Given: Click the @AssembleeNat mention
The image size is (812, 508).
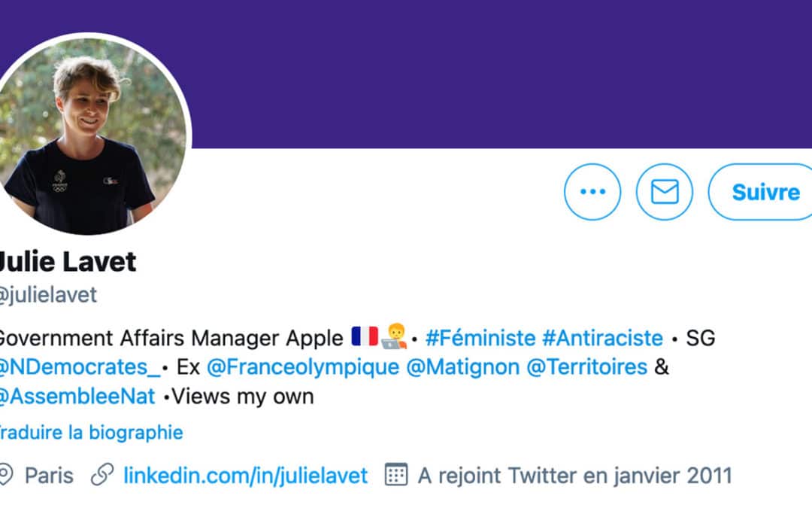Looking at the screenshot, I should pos(71,397).
